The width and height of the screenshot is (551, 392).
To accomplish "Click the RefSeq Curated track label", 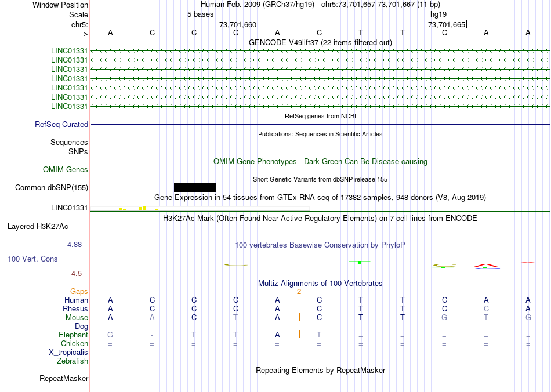I will coord(61,124).
